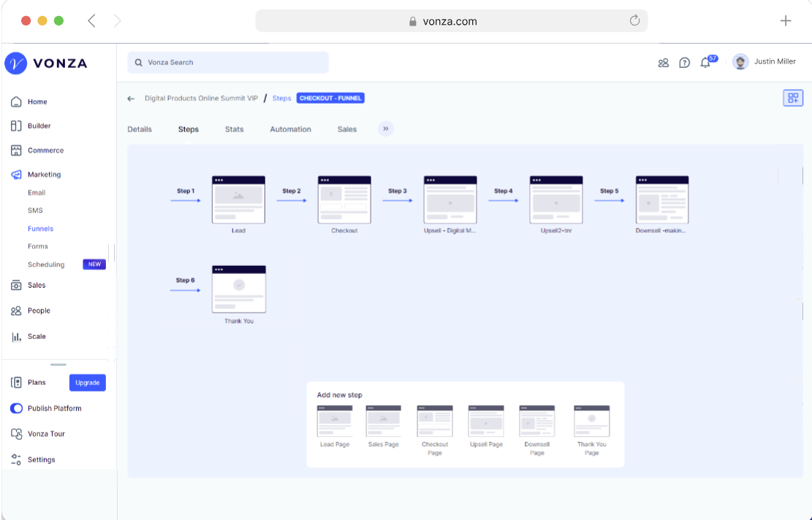Viewport: 812px width, 520px height.
Task: Go back using the breadcrumb arrow
Action: click(x=132, y=98)
